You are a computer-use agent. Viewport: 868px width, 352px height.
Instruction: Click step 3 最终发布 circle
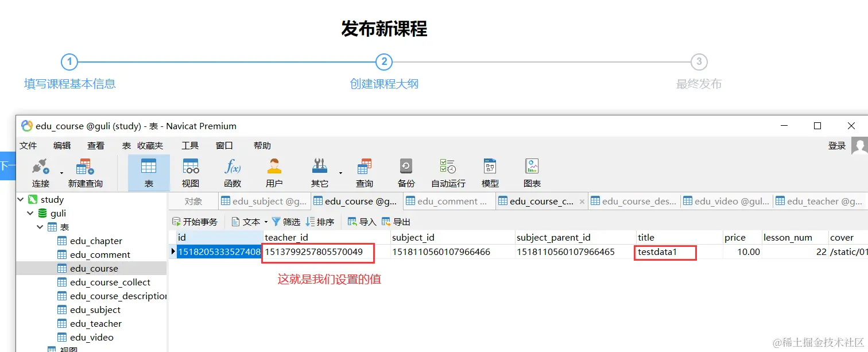click(698, 62)
